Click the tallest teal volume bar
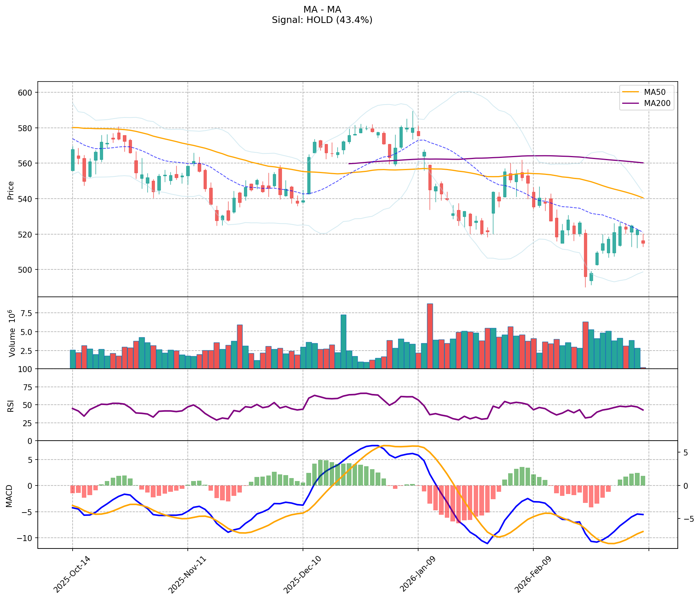This screenshot has width=700, height=600. 343,341
